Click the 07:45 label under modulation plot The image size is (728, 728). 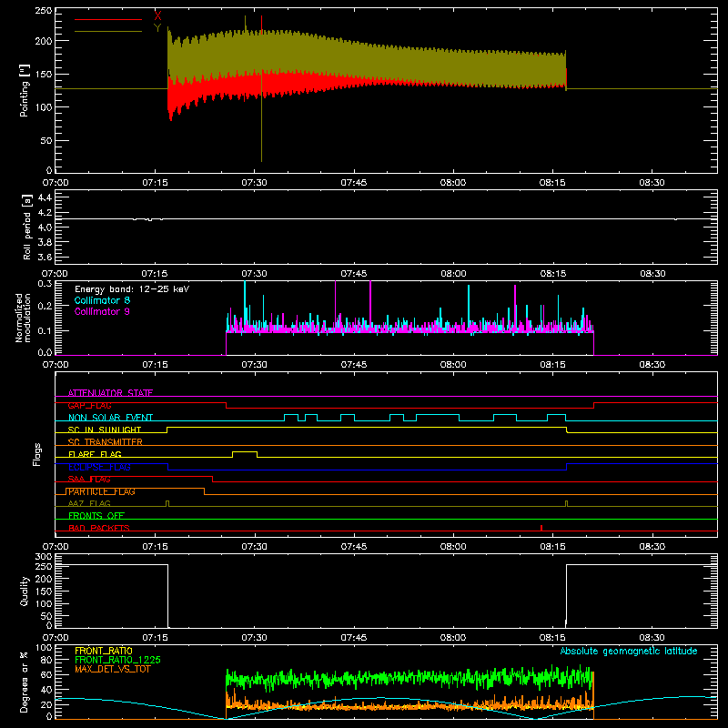click(x=354, y=365)
